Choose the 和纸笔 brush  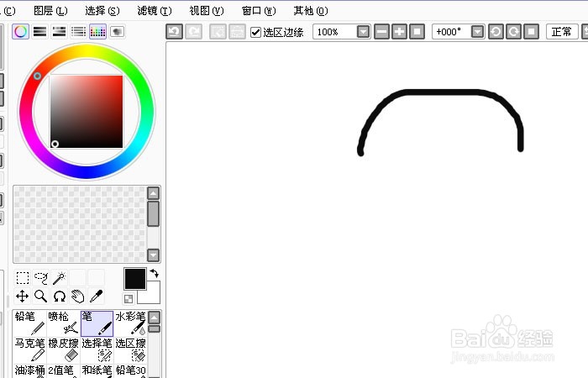(x=97, y=371)
